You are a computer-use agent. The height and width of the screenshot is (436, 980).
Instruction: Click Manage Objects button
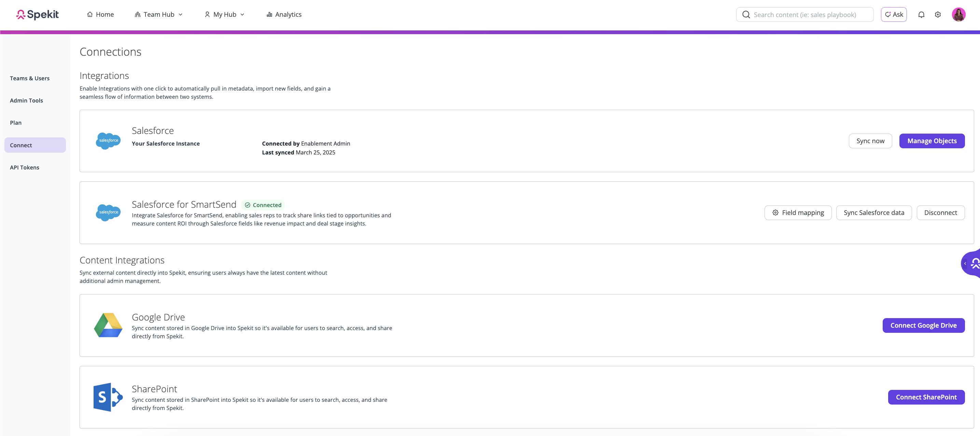click(932, 141)
